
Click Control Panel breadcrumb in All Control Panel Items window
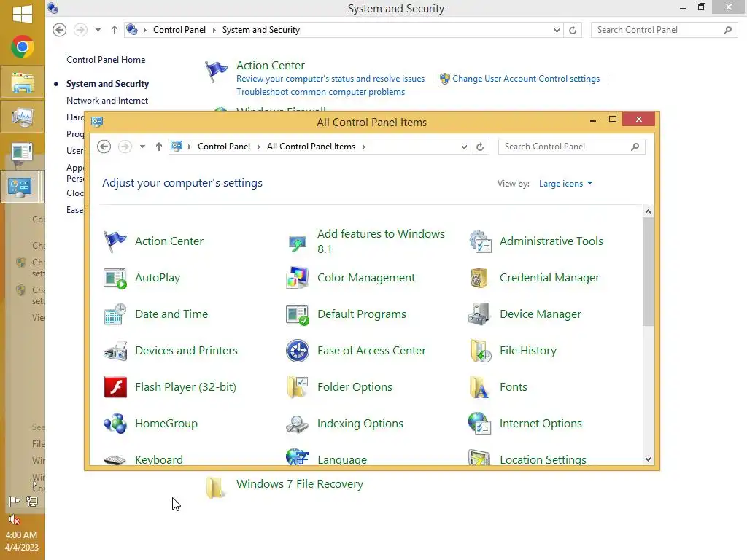(x=224, y=147)
